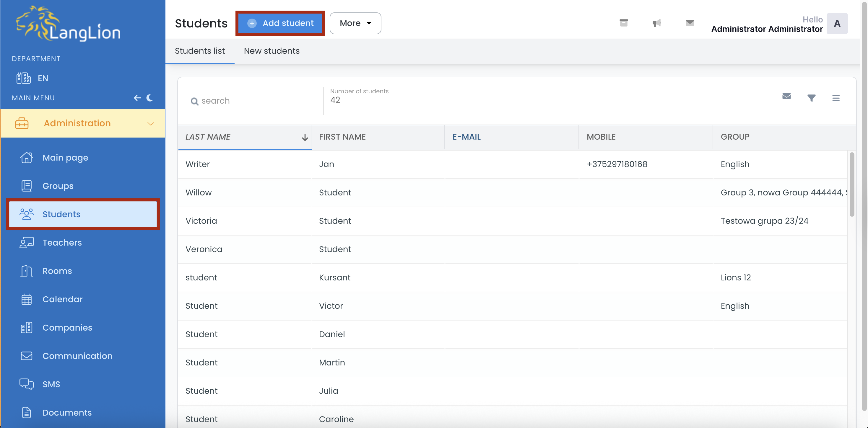This screenshot has height=428, width=868.
Task: Click the Add student button
Action: point(280,23)
